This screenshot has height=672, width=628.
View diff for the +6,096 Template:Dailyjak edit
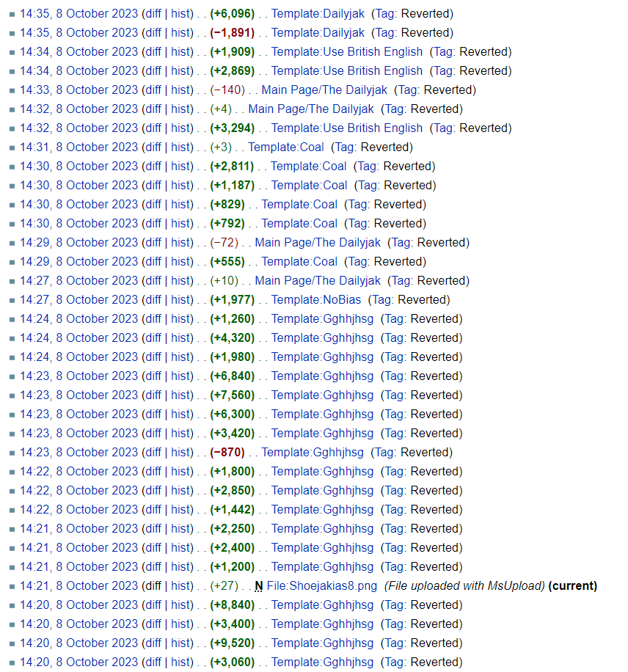point(153,14)
